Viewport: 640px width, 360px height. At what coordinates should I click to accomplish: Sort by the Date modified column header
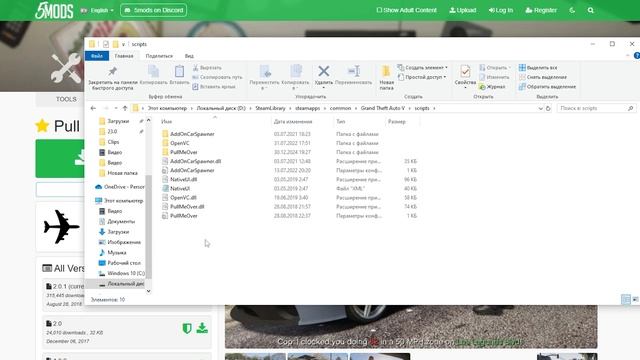293,122
